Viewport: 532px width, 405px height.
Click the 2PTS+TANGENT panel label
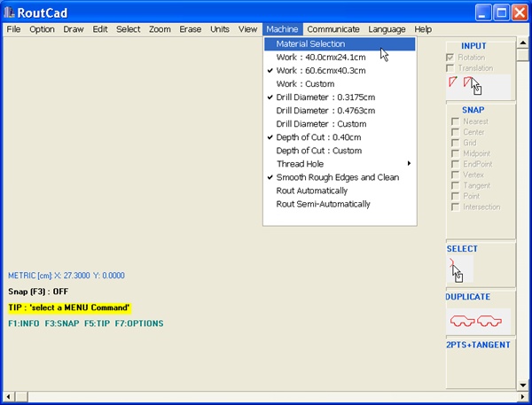478,345
